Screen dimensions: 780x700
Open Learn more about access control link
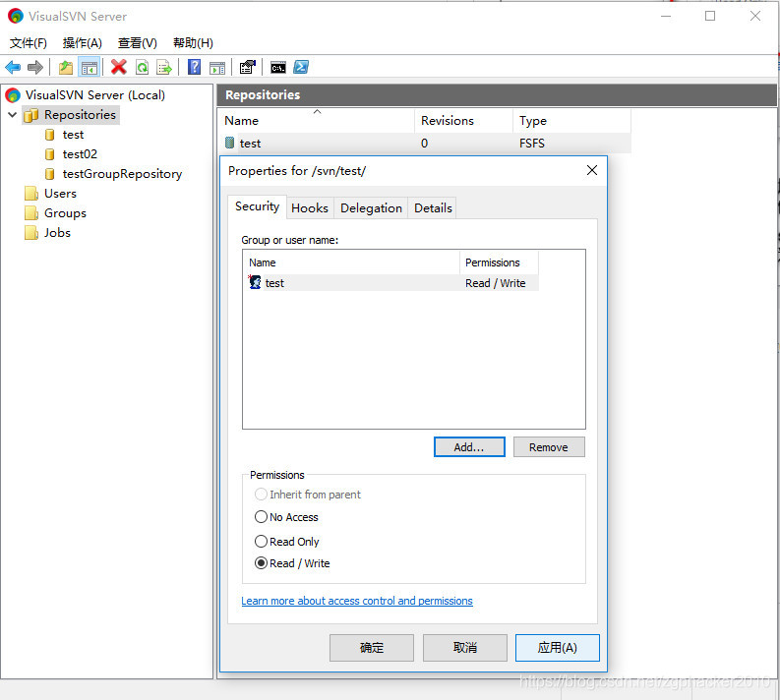click(x=357, y=601)
